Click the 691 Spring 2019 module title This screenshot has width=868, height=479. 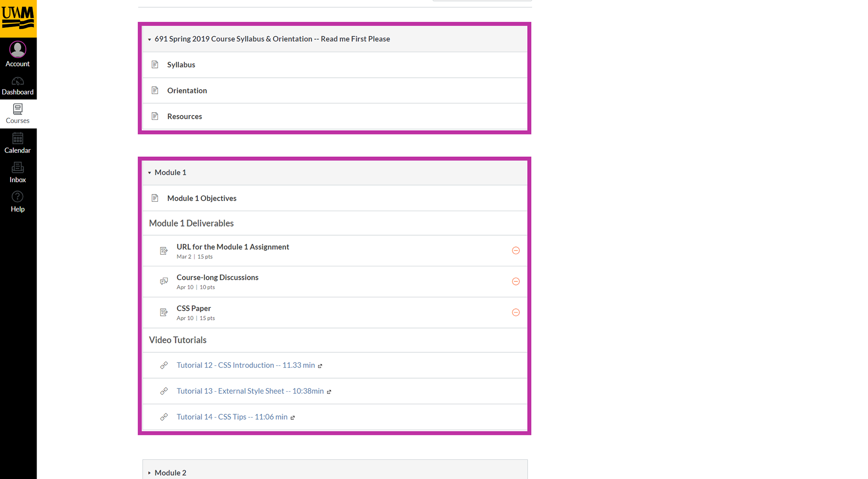coord(272,39)
